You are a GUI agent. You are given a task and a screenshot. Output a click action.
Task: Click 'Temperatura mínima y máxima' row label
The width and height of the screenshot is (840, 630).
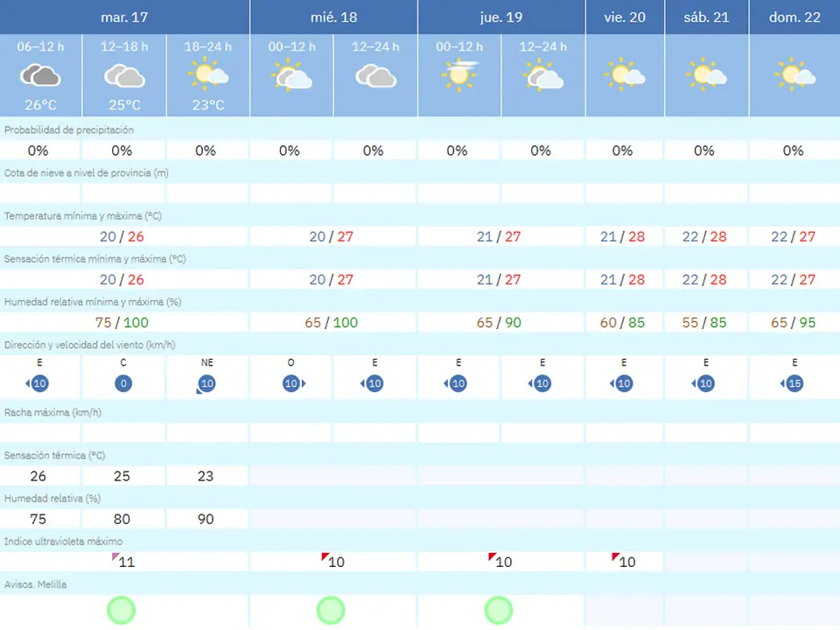pyautogui.click(x=83, y=216)
